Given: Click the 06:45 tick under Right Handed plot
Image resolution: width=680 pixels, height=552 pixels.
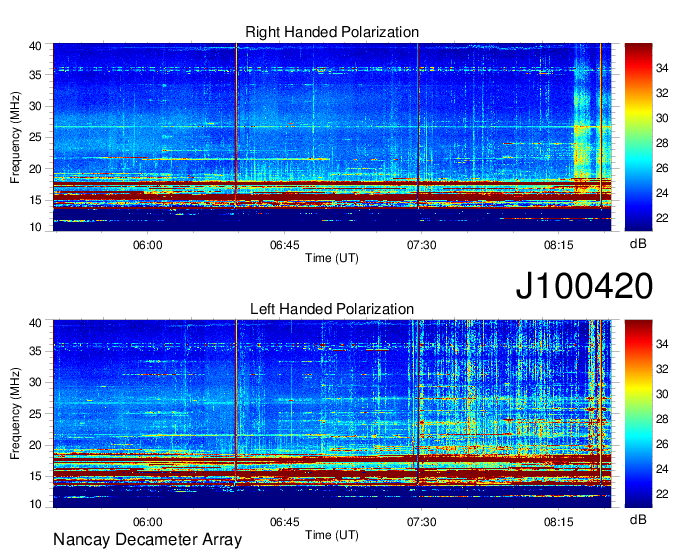Looking at the screenshot, I should point(284,245).
